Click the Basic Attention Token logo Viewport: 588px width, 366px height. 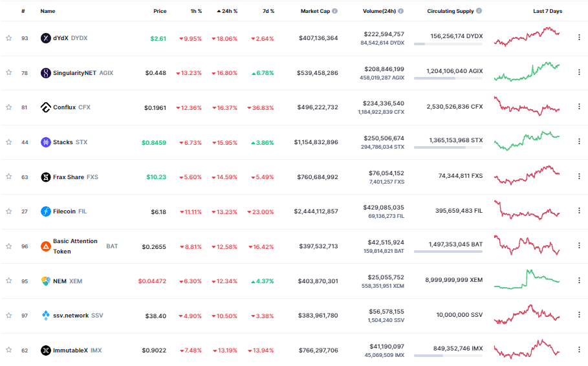tap(46, 246)
